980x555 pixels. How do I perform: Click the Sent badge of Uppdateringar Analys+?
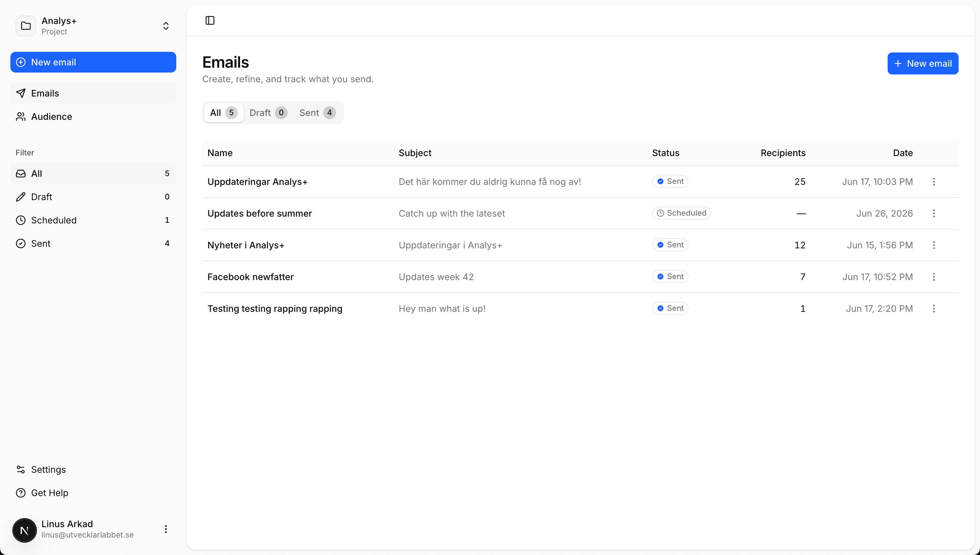[x=670, y=181]
